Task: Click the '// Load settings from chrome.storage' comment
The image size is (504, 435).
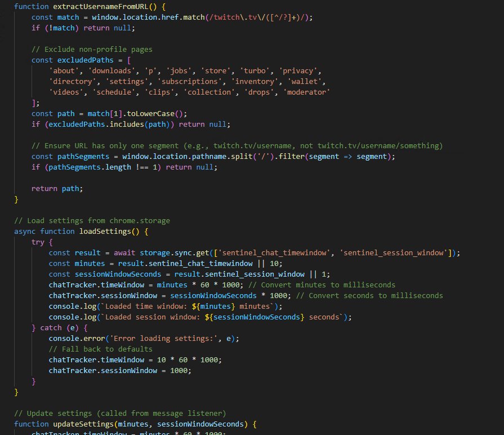Action: click(92, 221)
